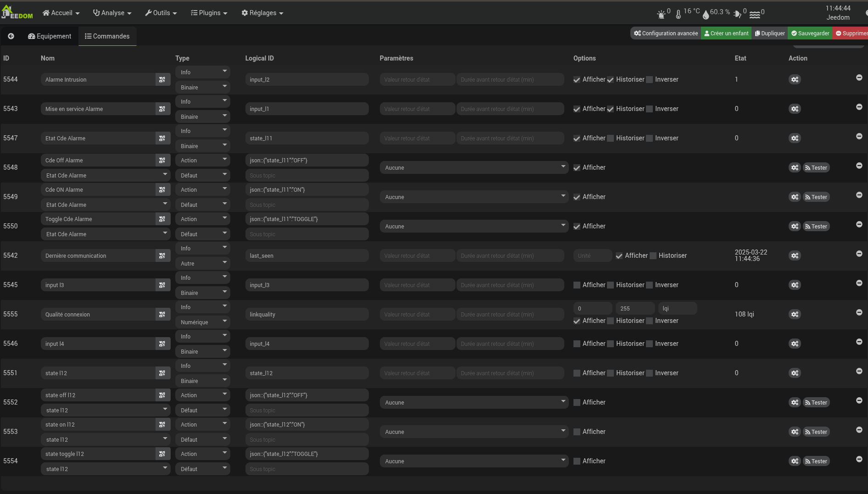Open Numérique subtype dropdown for Qualité connexion
This screenshot has height=494, width=868.
[x=202, y=322]
